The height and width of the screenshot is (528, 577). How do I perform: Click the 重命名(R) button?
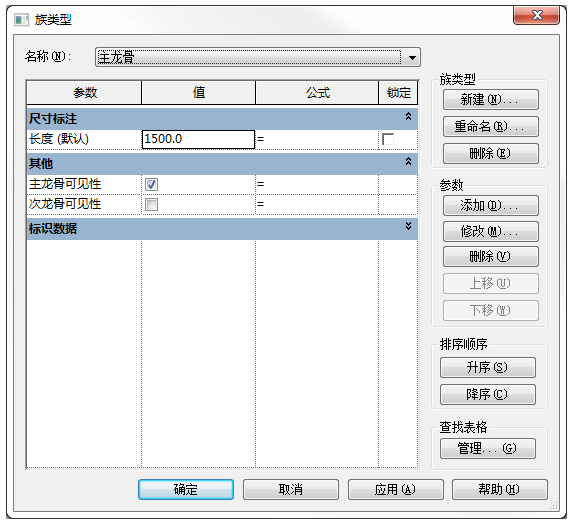pos(491,127)
